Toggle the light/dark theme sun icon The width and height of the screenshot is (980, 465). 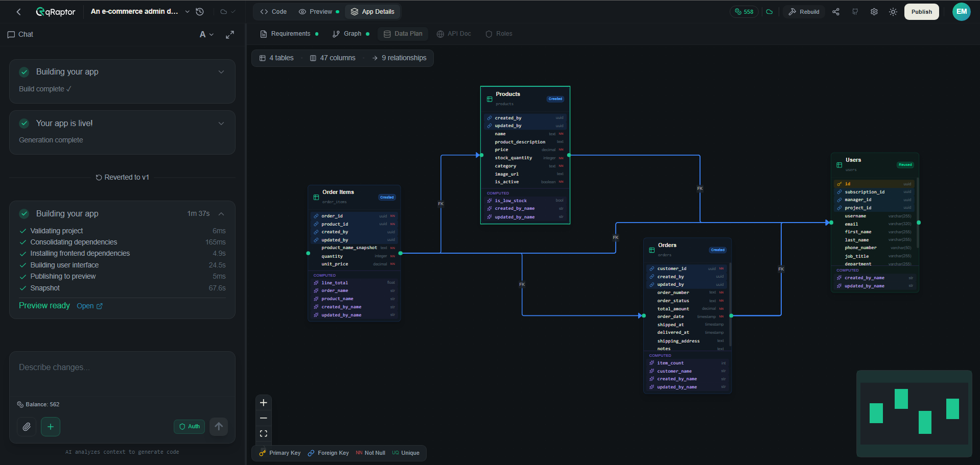click(x=893, y=12)
